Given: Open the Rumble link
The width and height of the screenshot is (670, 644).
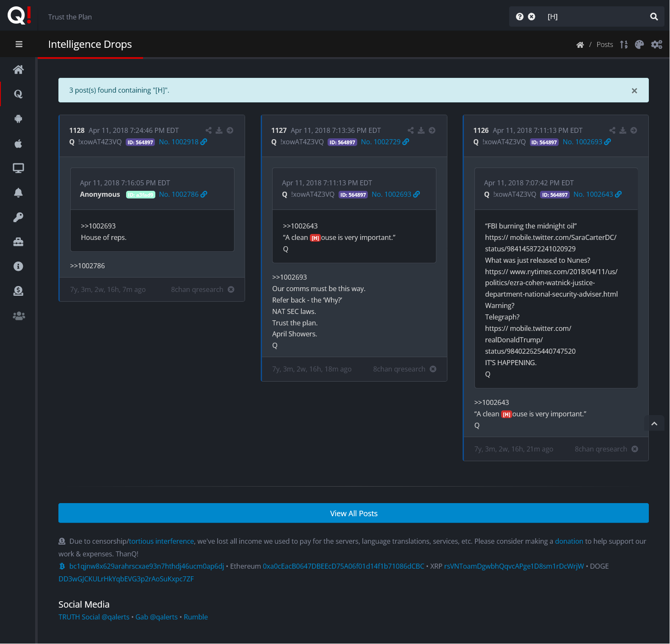Looking at the screenshot, I should pos(196,617).
